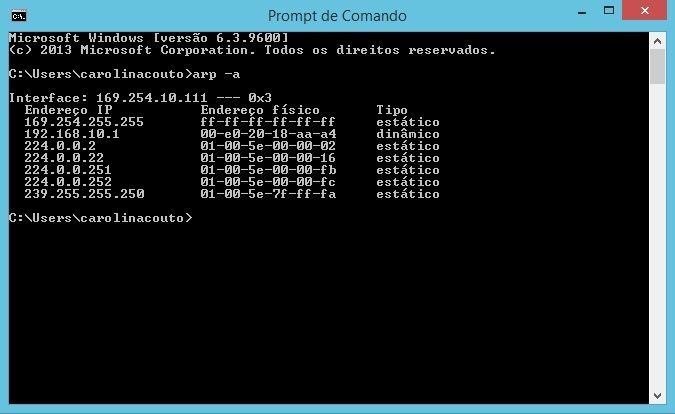The image size is (675, 414).
Task: Click the scrollbar up arrow
Action: click(657, 41)
